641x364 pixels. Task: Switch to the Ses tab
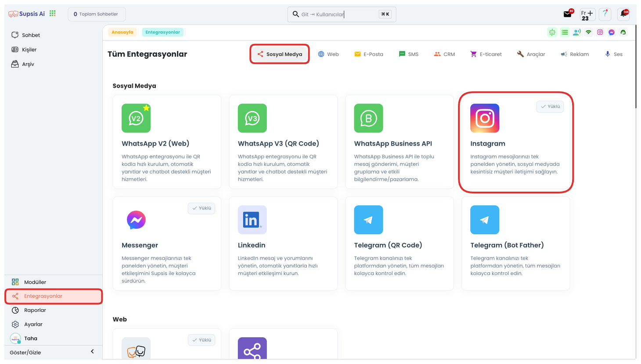tap(614, 54)
